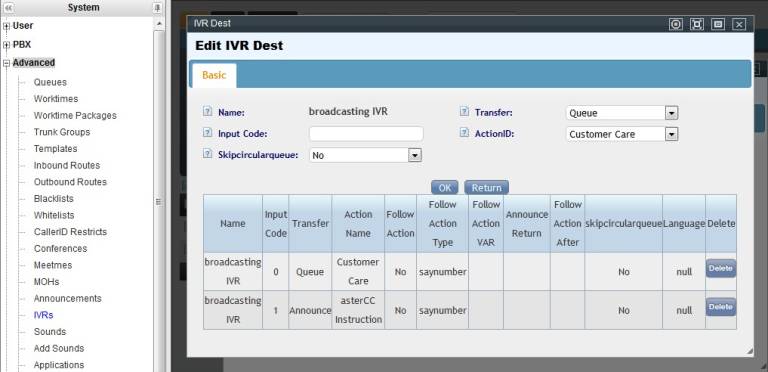Click the pin icon in System panel header
The width and height of the screenshot is (768, 372).
157,8
